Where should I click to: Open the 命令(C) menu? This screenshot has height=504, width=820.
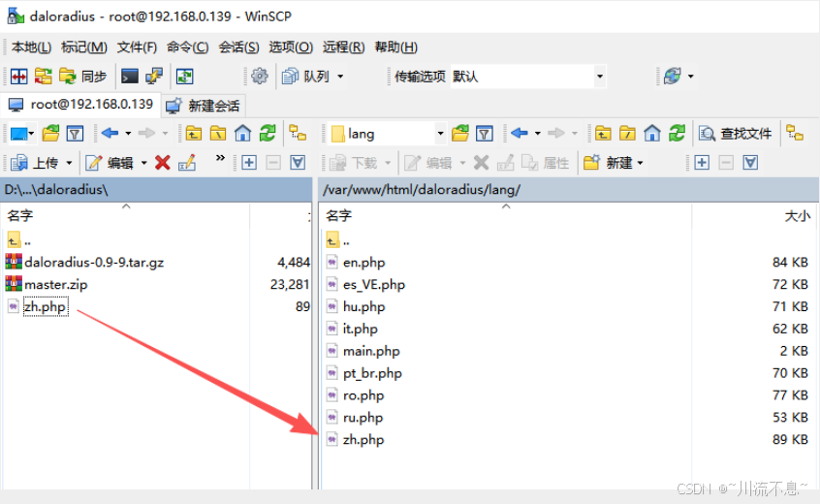[187, 47]
